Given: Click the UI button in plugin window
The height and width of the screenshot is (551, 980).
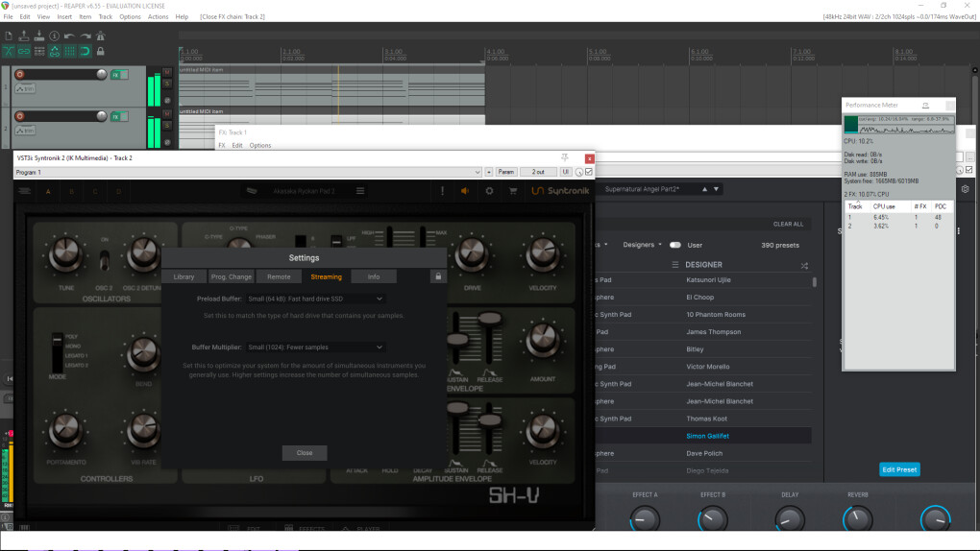Looking at the screenshot, I should 566,172.
